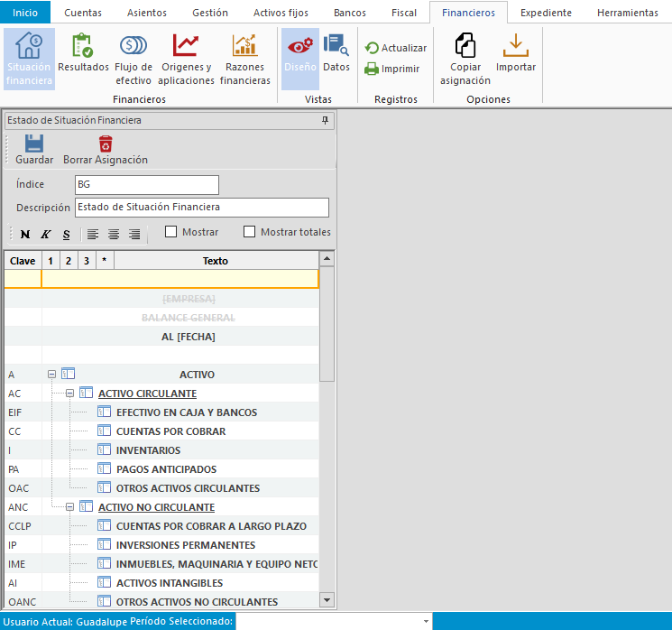
Task: Open the Situación financiera report
Action: coord(29,59)
